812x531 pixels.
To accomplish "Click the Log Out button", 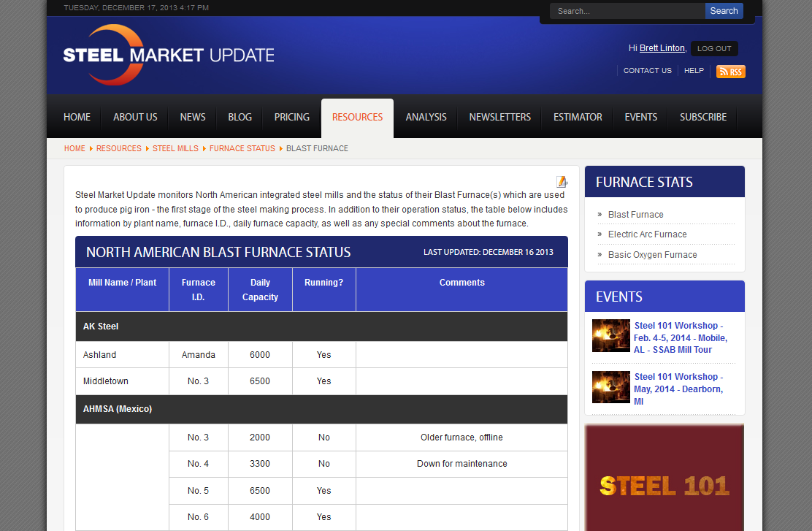I will pyautogui.click(x=713, y=49).
